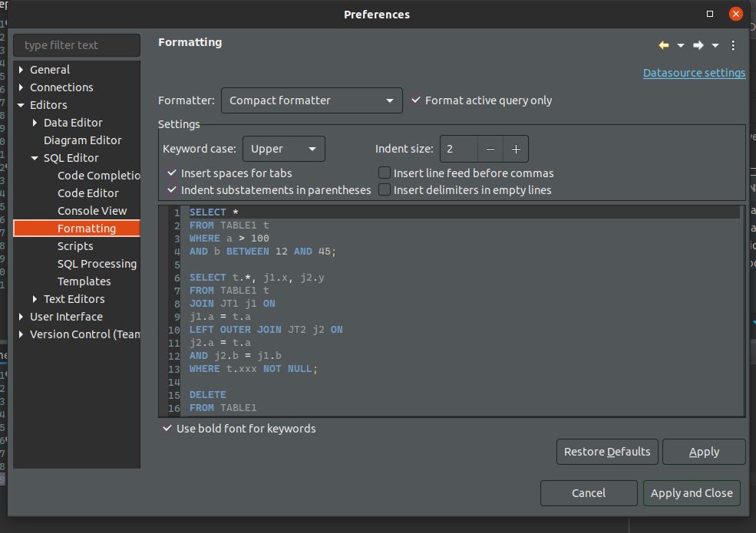Open the Templates preferences page
The height and width of the screenshot is (533, 756).
click(84, 281)
